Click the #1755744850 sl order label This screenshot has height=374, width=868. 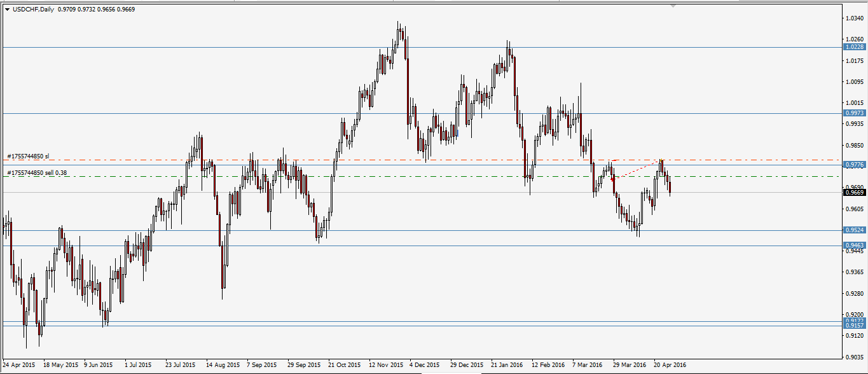(28, 156)
